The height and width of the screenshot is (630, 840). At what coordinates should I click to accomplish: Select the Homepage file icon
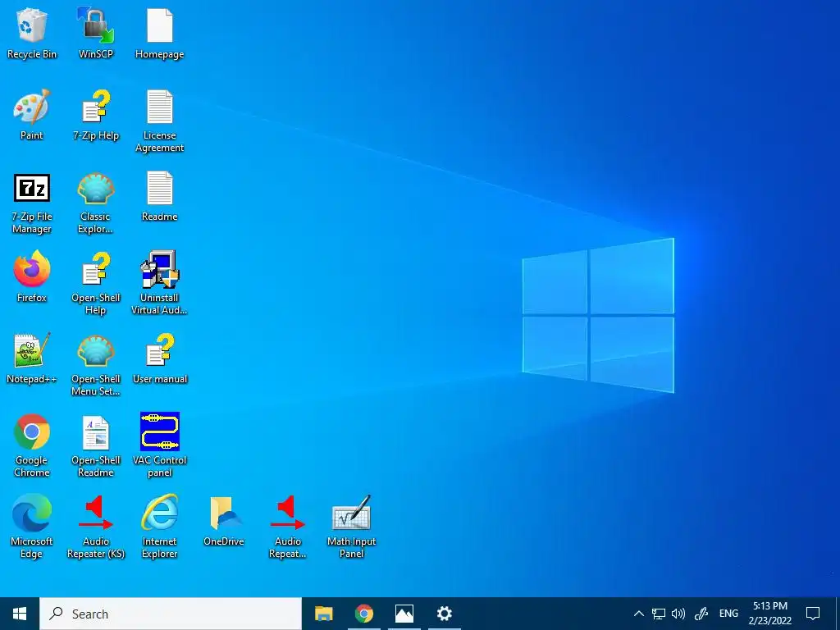(160, 33)
